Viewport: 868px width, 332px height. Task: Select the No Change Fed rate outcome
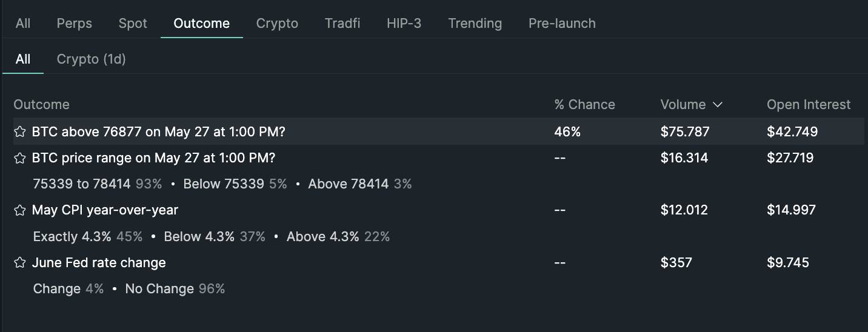175,288
